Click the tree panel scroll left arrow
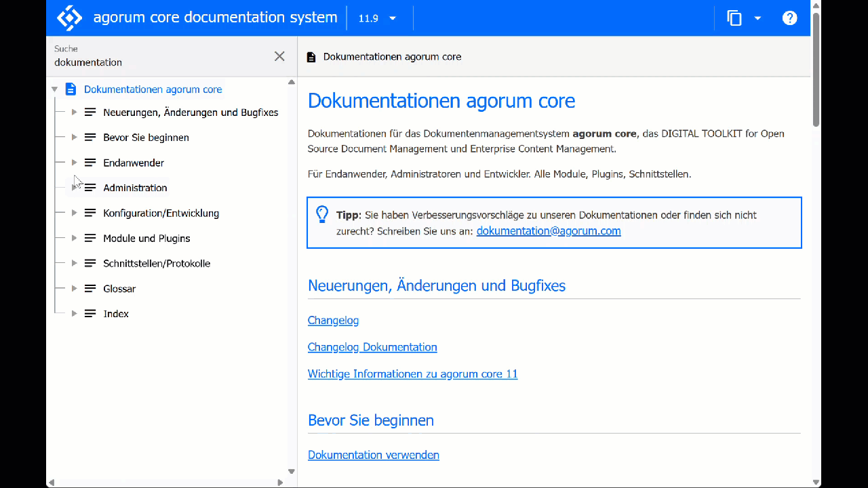This screenshot has width=868, height=488. 50,483
